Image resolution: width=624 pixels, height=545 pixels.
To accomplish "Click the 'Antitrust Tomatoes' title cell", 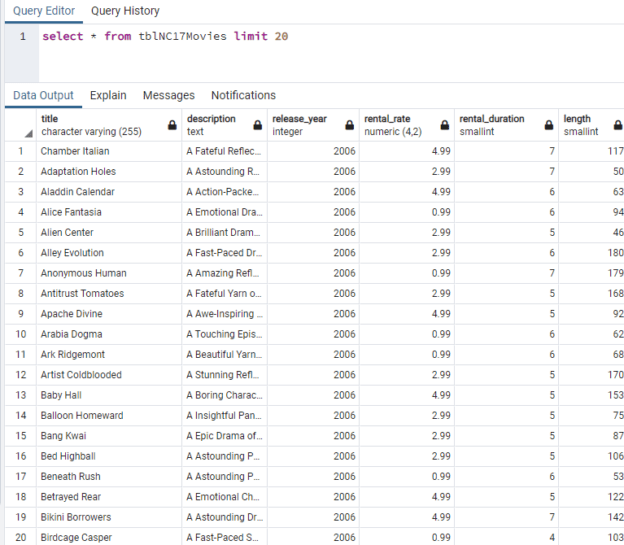I will pos(109,293).
